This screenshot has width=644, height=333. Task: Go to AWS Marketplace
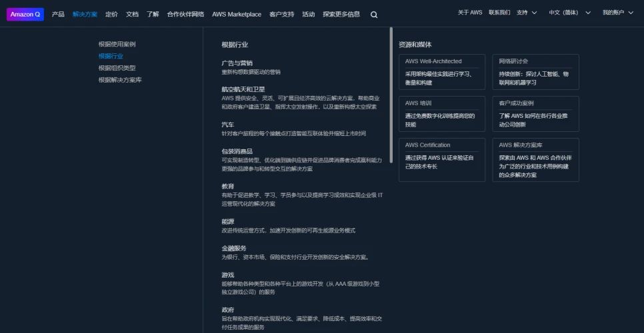(x=237, y=15)
